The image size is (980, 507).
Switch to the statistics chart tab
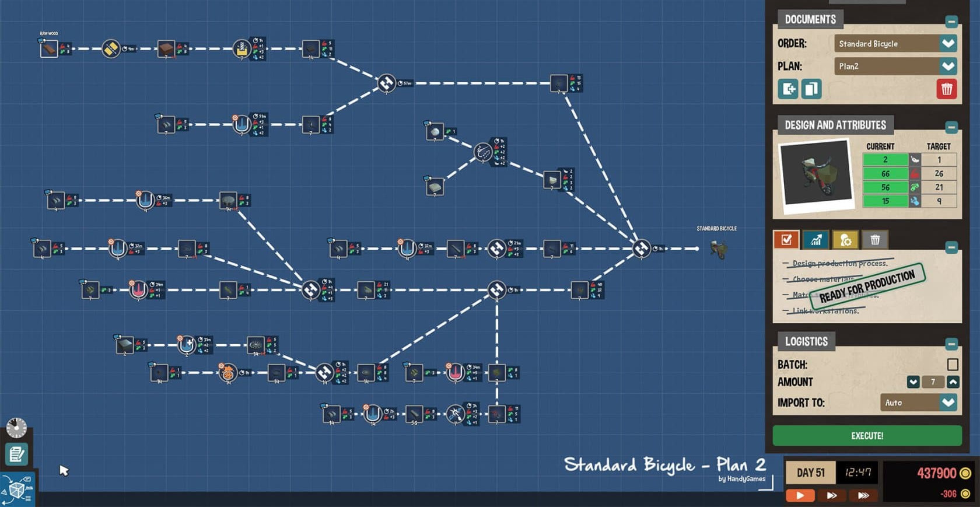815,239
